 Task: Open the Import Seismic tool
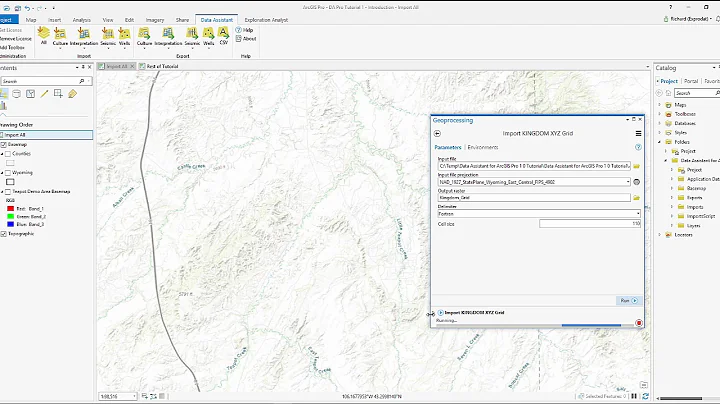point(108,37)
